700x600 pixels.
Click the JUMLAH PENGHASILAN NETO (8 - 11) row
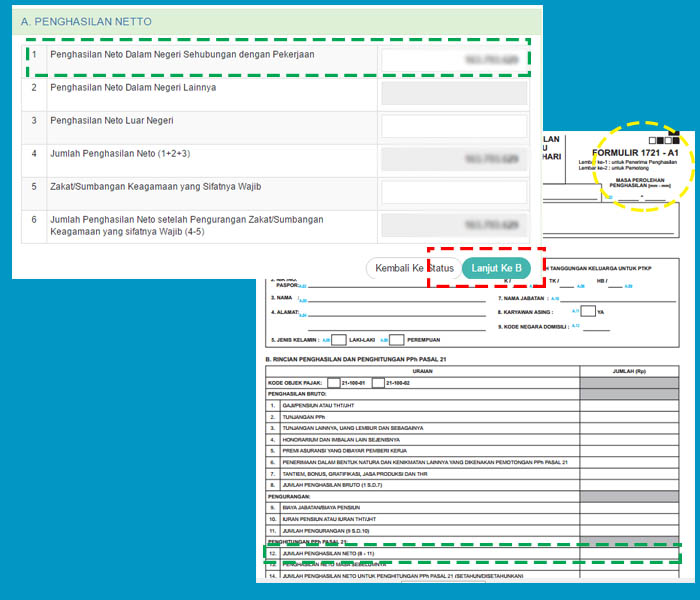click(x=472, y=554)
